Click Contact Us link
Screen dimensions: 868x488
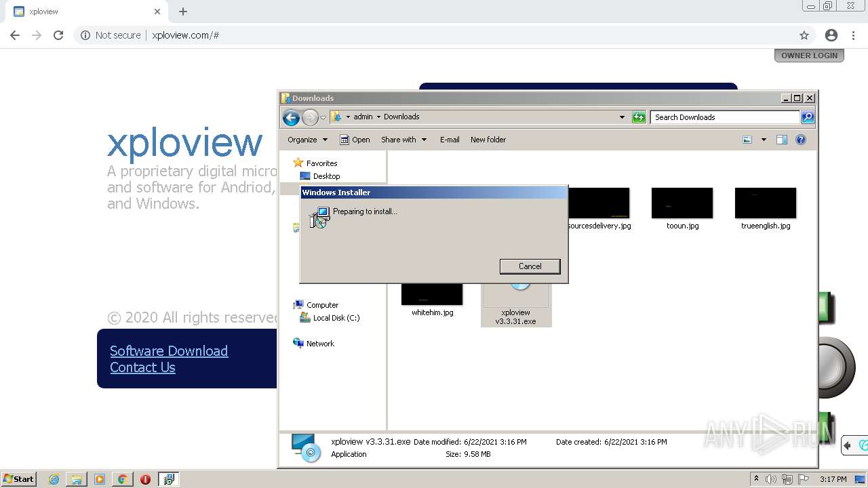(x=142, y=367)
